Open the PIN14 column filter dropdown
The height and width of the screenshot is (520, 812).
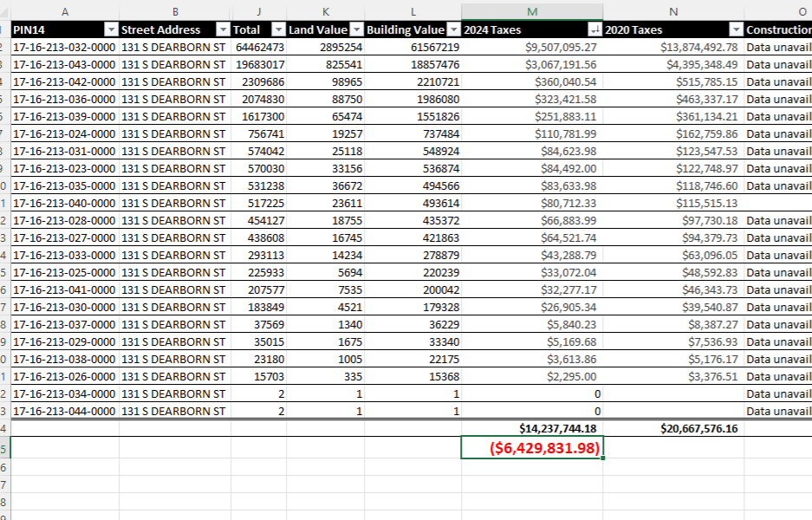coord(111,29)
